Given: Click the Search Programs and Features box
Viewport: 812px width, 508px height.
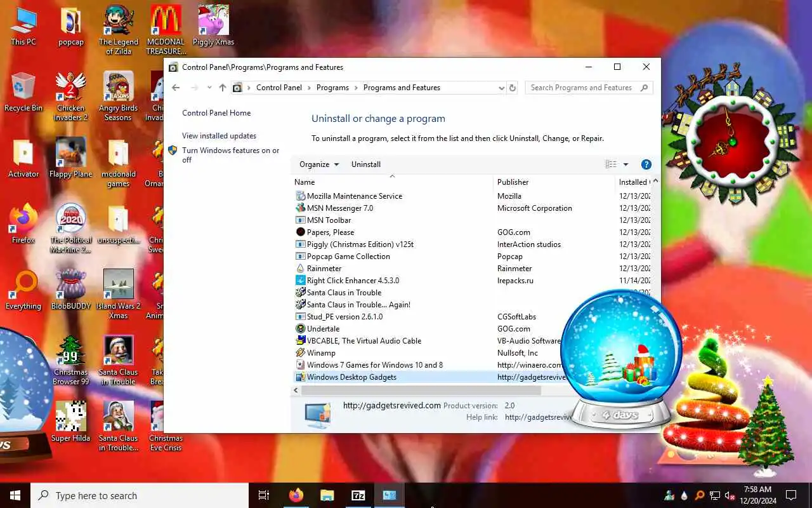Looking at the screenshot, I should pos(589,88).
